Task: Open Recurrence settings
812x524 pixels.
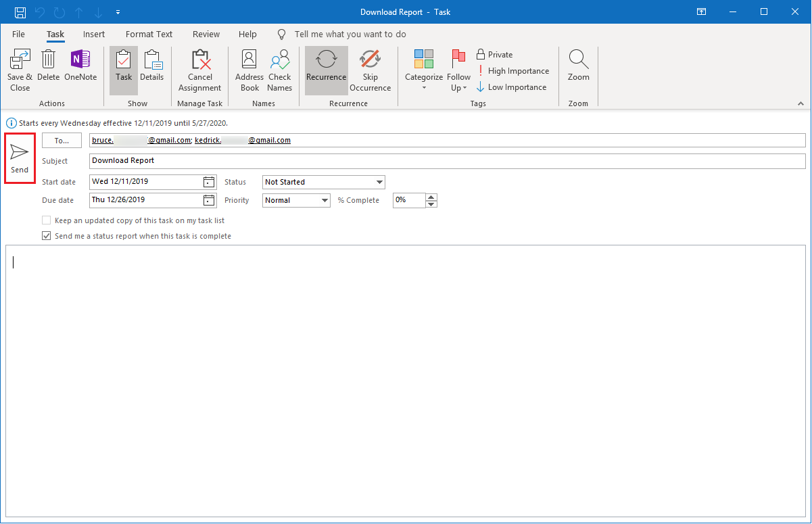Action: coord(327,70)
